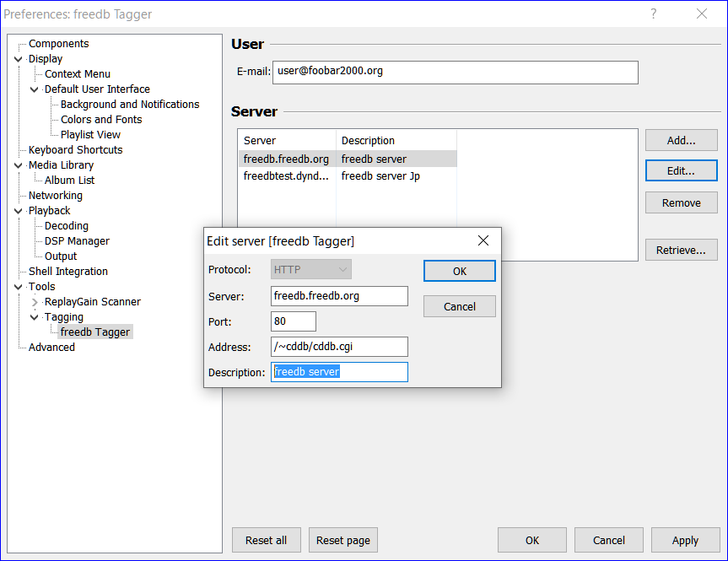Open DSP Manager page
Viewport: 728px width, 561px height.
click(77, 241)
